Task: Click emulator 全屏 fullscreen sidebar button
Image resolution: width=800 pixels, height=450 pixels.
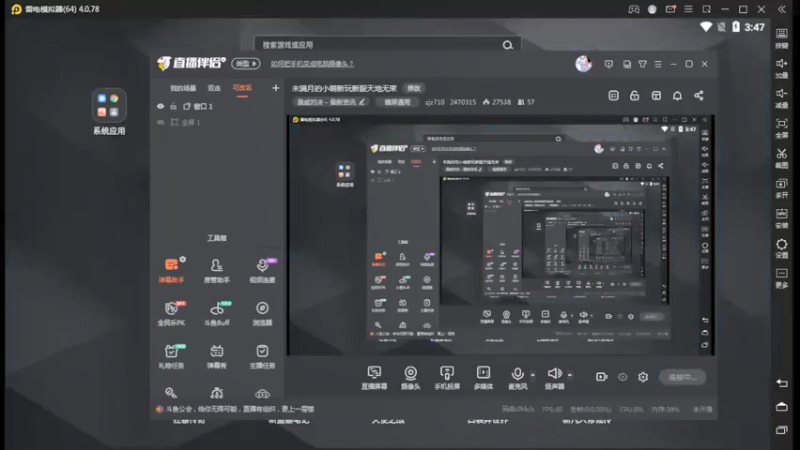Action: click(x=782, y=129)
